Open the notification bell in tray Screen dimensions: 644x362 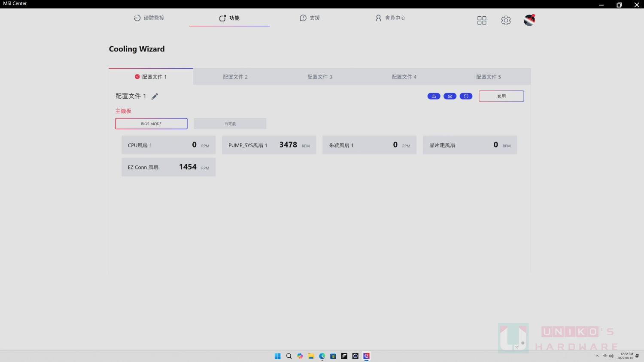click(x=637, y=356)
